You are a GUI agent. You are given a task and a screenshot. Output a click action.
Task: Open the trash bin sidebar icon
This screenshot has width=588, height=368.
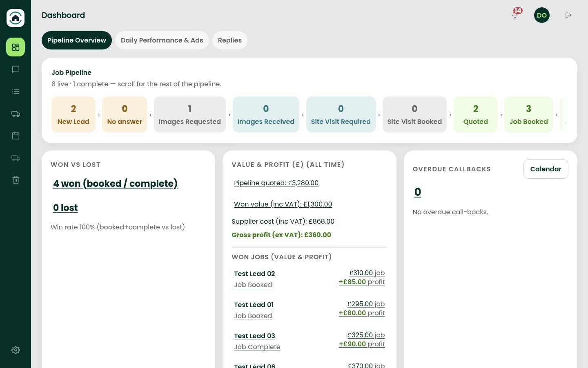pyautogui.click(x=16, y=180)
